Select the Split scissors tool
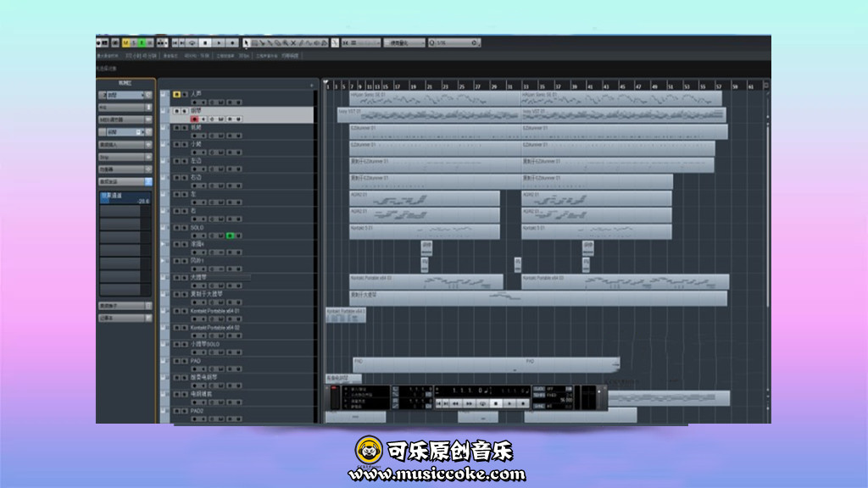This screenshot has height=488, width=868. coord(263,43)
